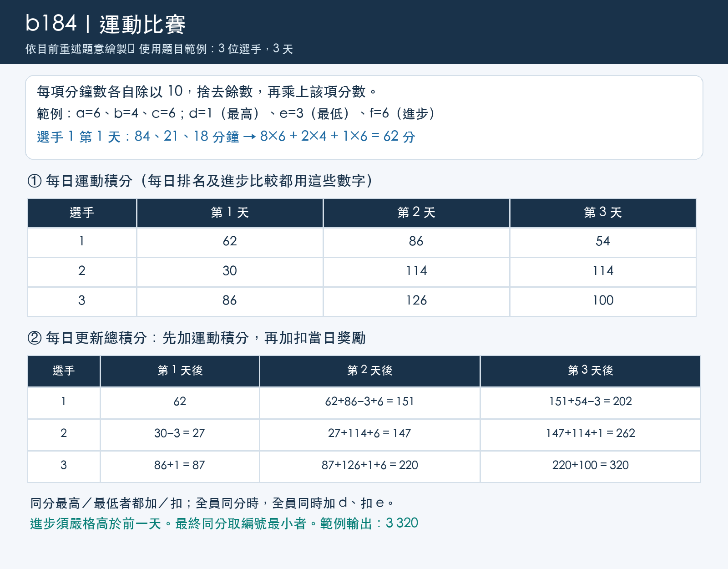The width and height of the screenshot is (728, 569).
Task: Click the green note ending "範例輸出：3 320"
Action: pos(224,523)
